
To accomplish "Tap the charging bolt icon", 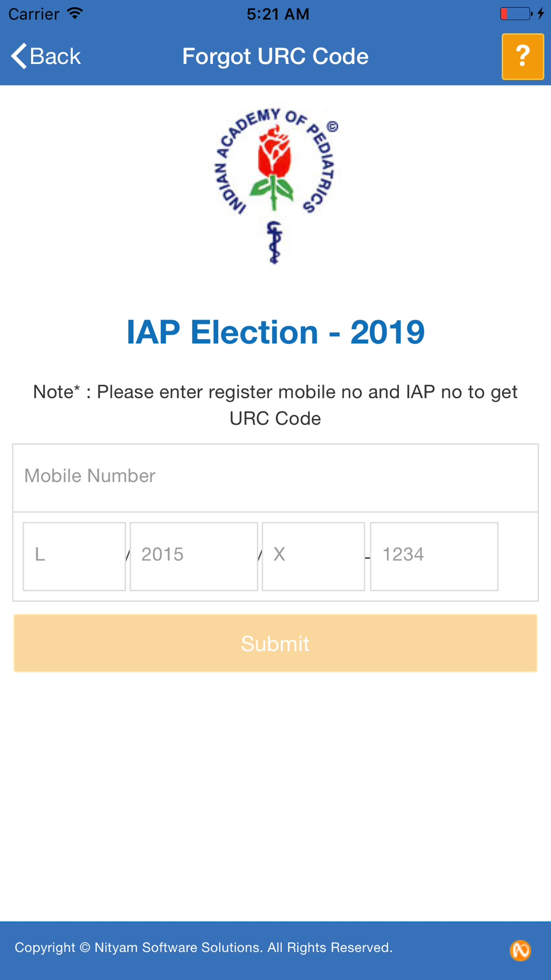I will [541, 13].
